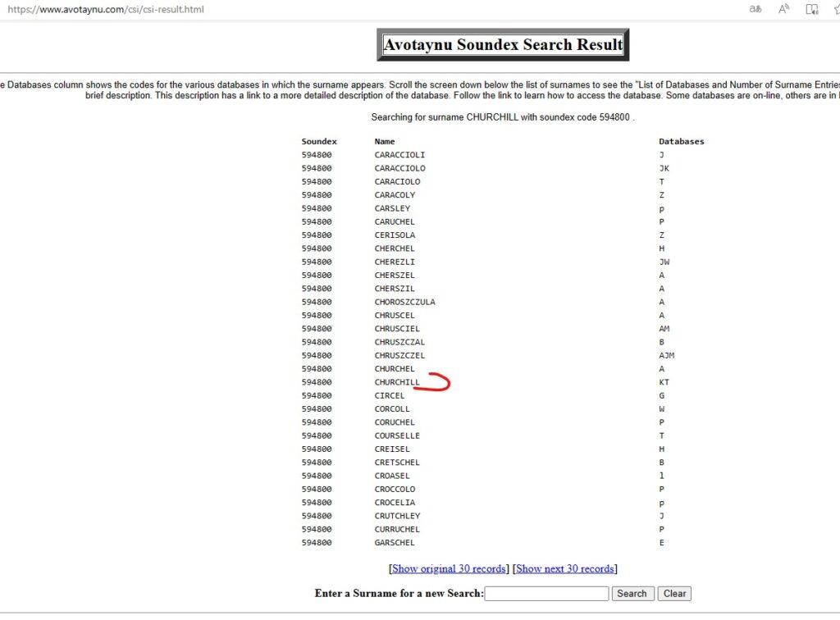Select the CARUCHEL entry
Image resolution: width=840 pixels, height=620 pixels.
pyautogui.click(x=395, y=221)
